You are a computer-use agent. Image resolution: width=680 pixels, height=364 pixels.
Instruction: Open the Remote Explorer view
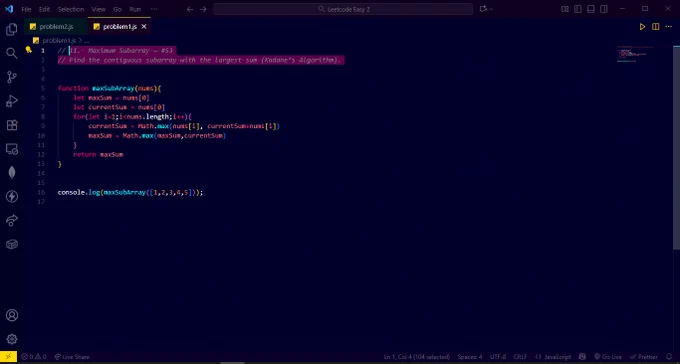click(x=12, y=149)
